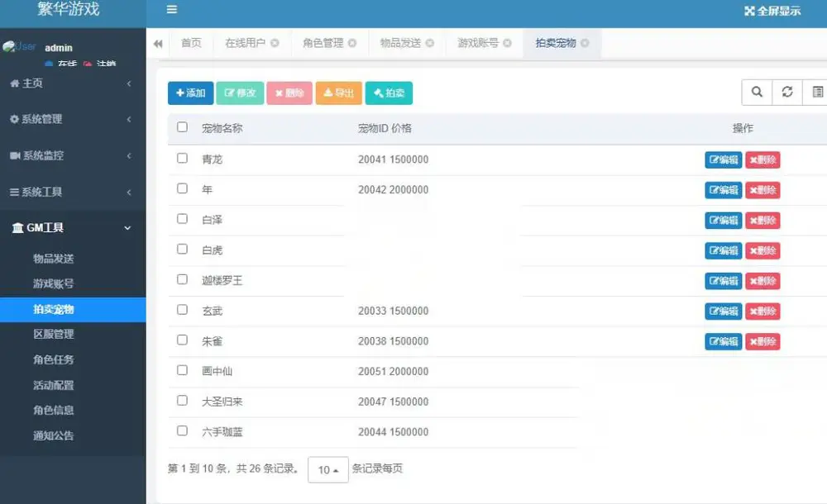Click the 系统工具 bars icon
This screenshot has width=827, height=504.
(15, 193)
